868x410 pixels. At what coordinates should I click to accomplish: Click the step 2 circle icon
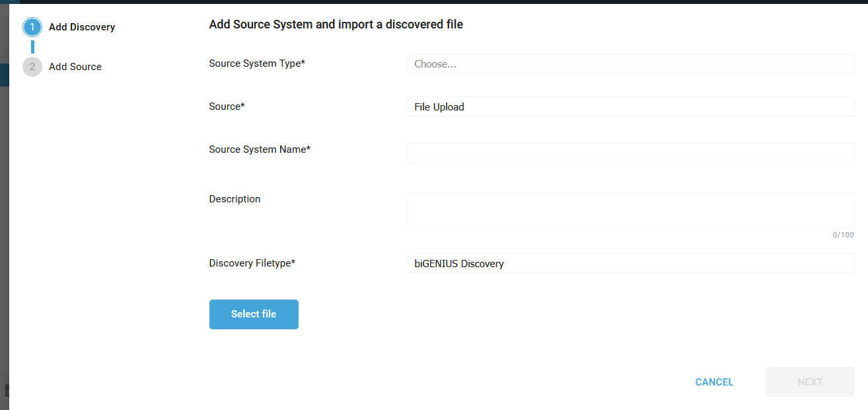pyautogui.click(x=32, y=67)
